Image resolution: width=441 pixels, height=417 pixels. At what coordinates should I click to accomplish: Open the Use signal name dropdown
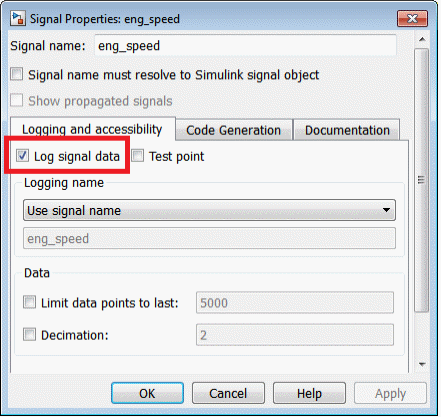(209, 210)
